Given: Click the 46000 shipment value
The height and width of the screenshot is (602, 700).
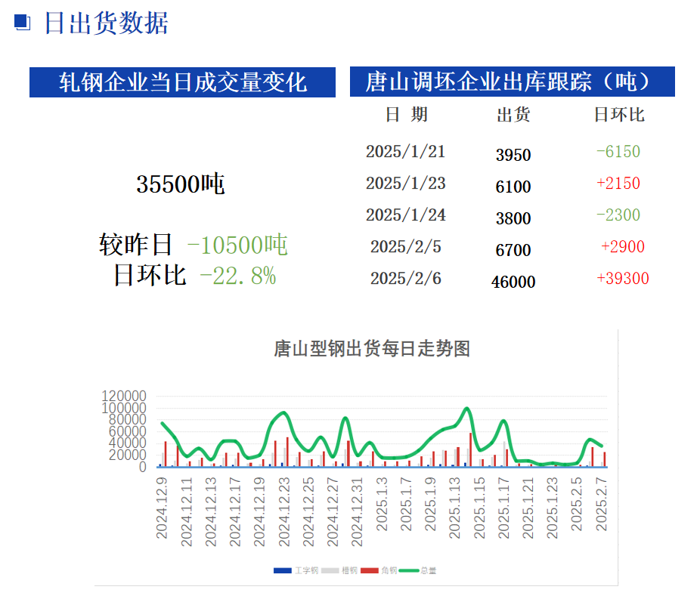Looking at the screenshot, I should click(513, 282).
